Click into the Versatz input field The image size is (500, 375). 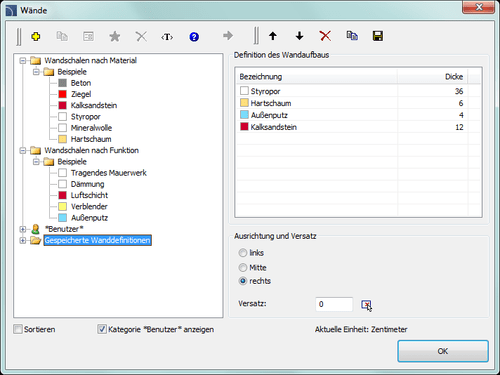click(x=334, y=304)
